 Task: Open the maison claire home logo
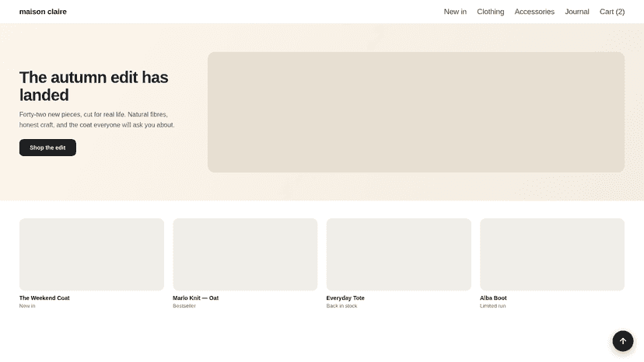(x=43, y=12)
